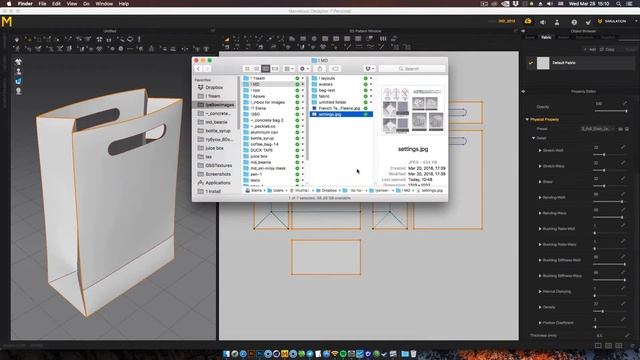Switch Finder to cover flow view
Image resolution: width=640 pixels, height=360 pixels.
pyautogui.click(x=275, y=69)
